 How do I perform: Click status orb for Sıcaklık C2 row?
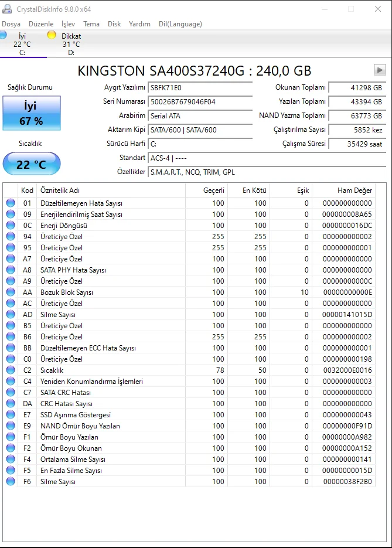click(x=11, y=370)
